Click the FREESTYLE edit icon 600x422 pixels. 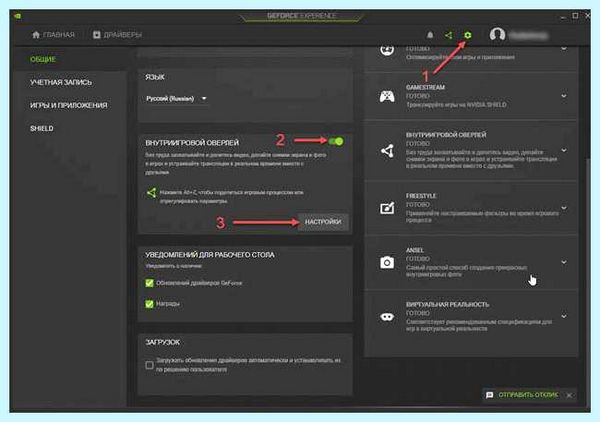tap(387, 208)
